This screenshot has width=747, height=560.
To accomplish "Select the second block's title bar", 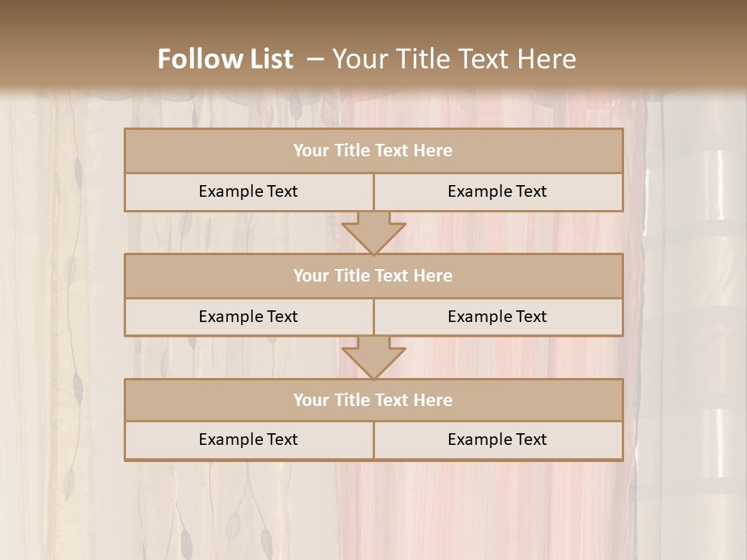I will pos(373,275).
